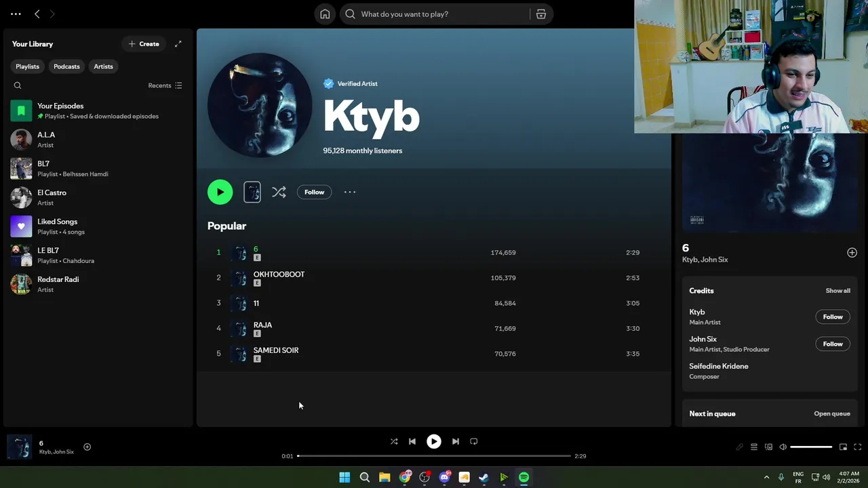The height and width of the screenshot is (488, 868).
Task: Enter full screen mode
Action: pos(858,447)
